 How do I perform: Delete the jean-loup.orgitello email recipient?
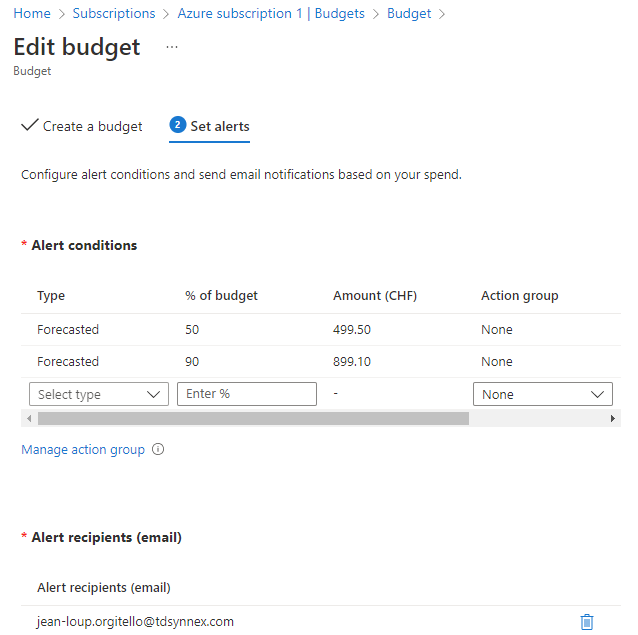point(586,622)
